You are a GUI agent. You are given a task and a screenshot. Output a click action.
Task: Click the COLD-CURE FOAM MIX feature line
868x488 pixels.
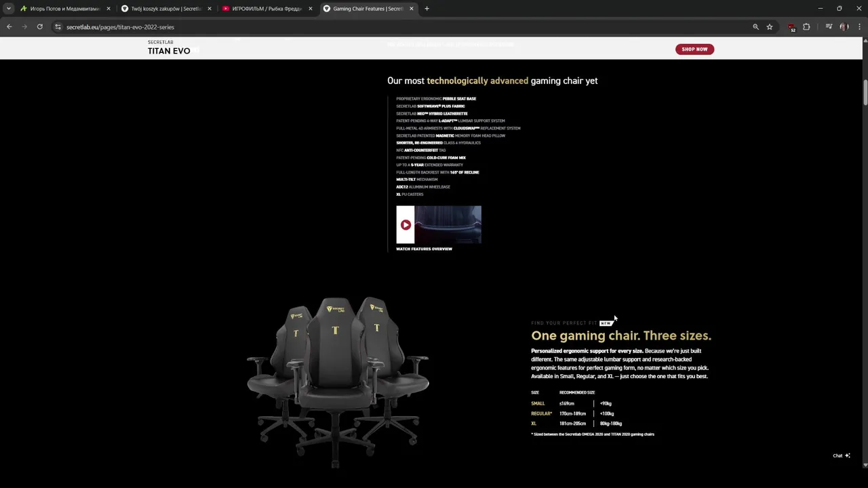coord(431,158)
